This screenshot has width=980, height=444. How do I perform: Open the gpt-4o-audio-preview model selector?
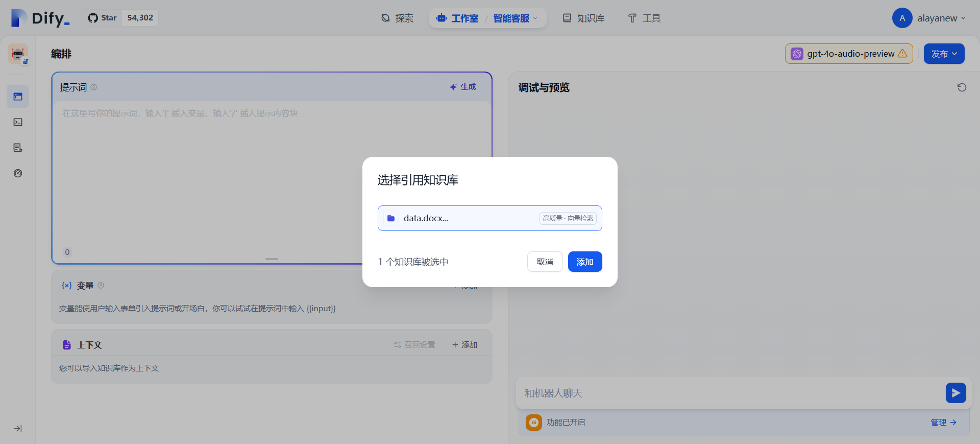(848, 54)
